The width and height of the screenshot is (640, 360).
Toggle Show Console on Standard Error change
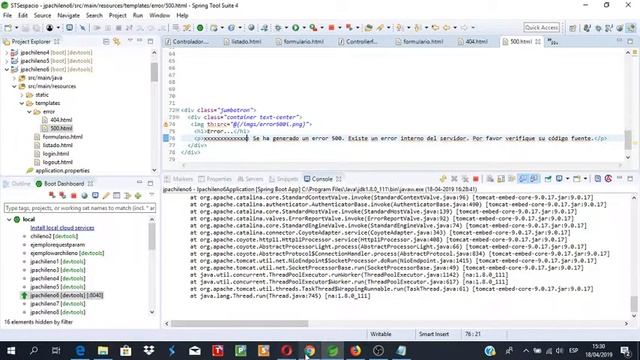[534, 179]
